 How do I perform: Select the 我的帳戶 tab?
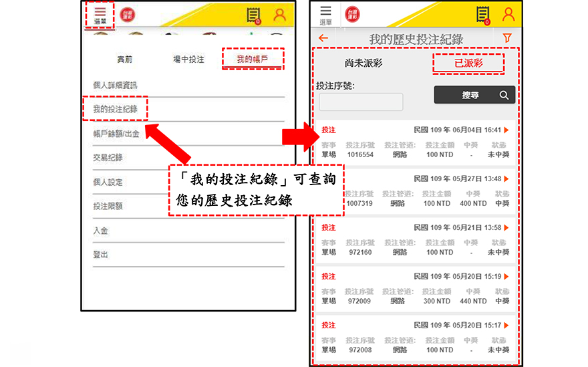pyautogui.click(x=253, y=59)
